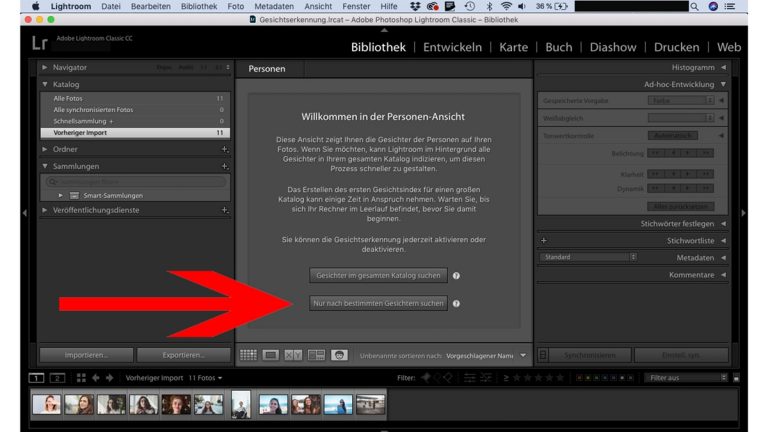Toggle second window display button '2'
Image resolution: width=768 pixels, height=432 pixels.
(x=57, y=378)
